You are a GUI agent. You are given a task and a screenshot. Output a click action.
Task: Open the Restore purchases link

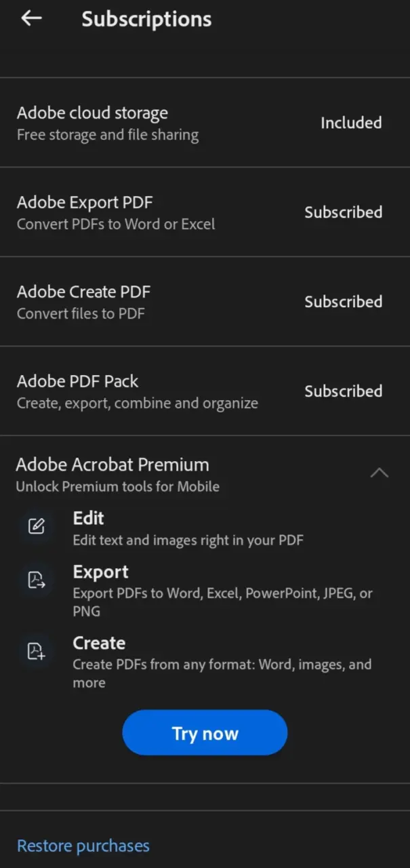83,846
